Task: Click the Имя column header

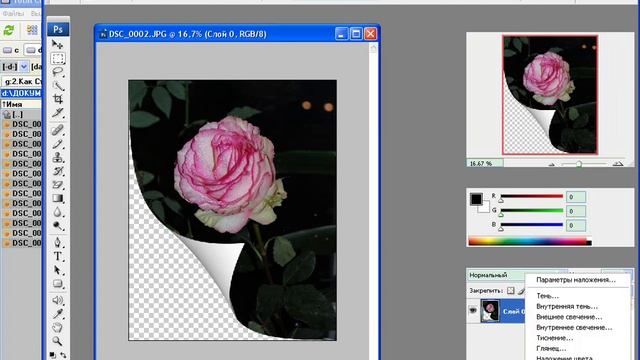Action: click(x=21, y=104)
